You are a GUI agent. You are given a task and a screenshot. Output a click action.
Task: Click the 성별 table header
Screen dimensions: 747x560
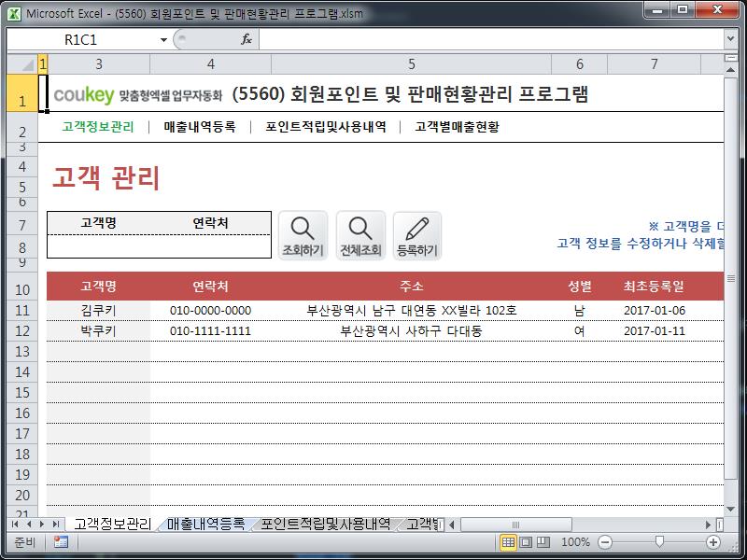coord(580,287)
